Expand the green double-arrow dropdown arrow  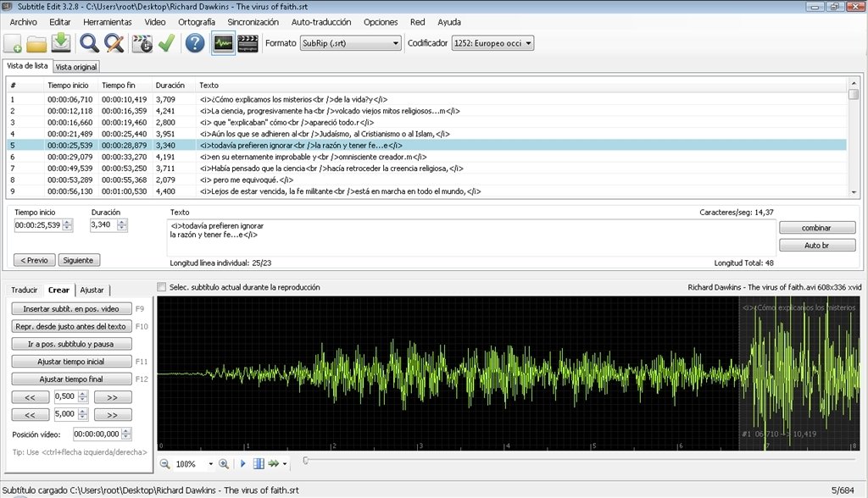(x=285, y=463)
